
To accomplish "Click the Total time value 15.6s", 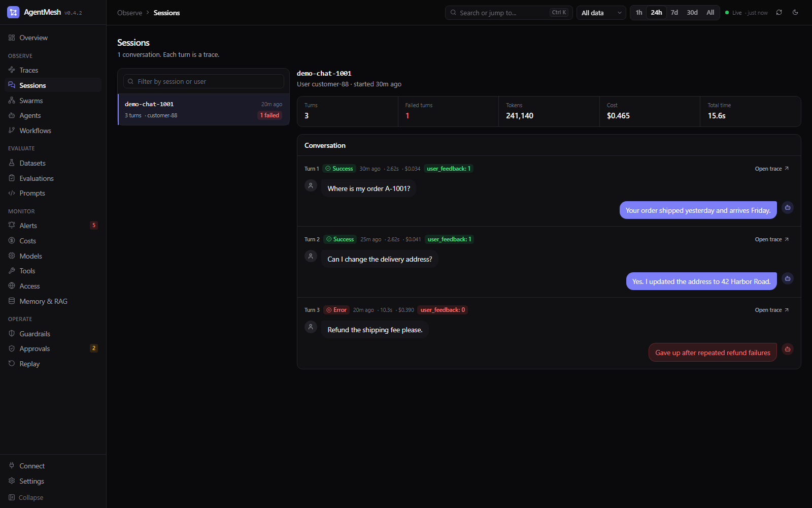I will (x=717, y=116).
